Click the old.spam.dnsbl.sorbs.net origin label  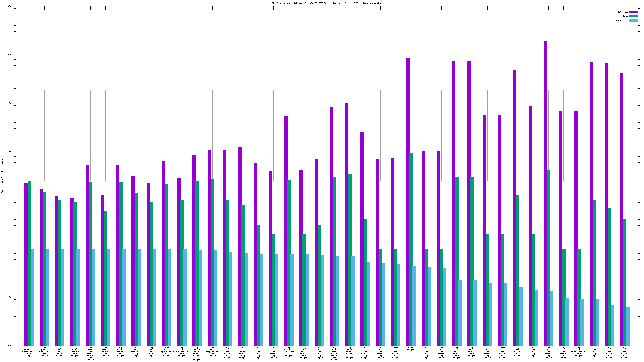(334, 354)
